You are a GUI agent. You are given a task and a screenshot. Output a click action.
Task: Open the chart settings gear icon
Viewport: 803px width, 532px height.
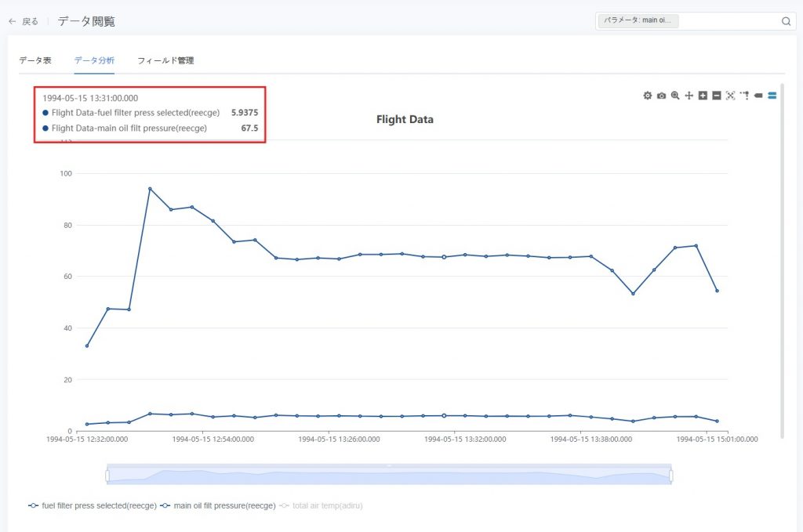pos(647,96)
